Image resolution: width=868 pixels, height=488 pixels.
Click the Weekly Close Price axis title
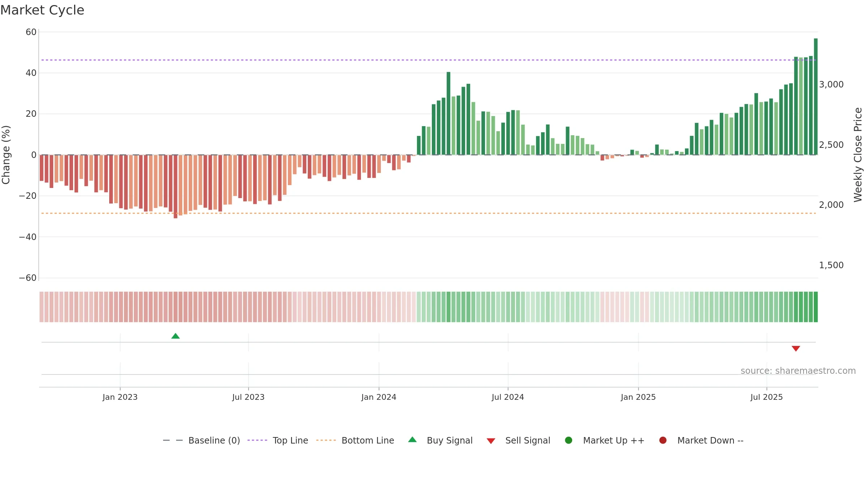[858, 155]
